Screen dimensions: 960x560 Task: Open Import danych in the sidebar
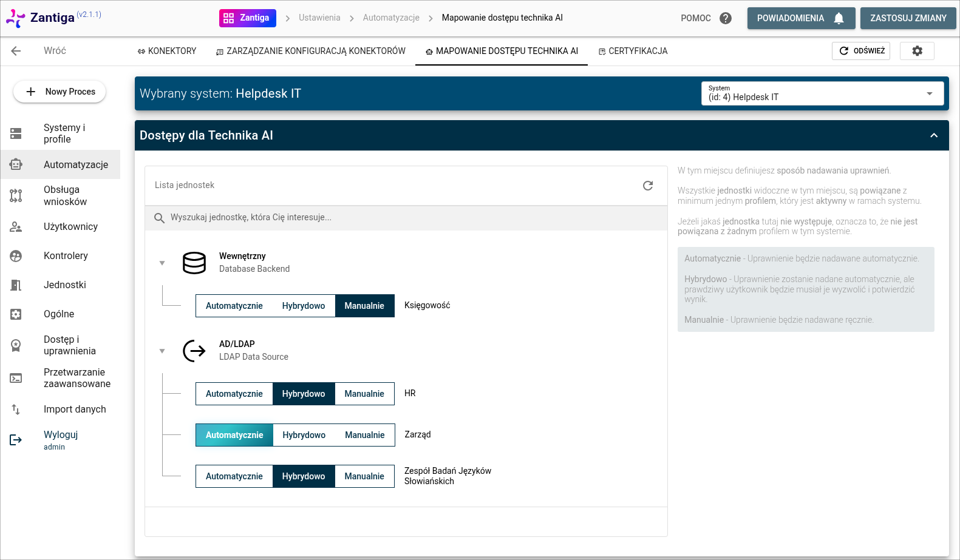[74, 410]
